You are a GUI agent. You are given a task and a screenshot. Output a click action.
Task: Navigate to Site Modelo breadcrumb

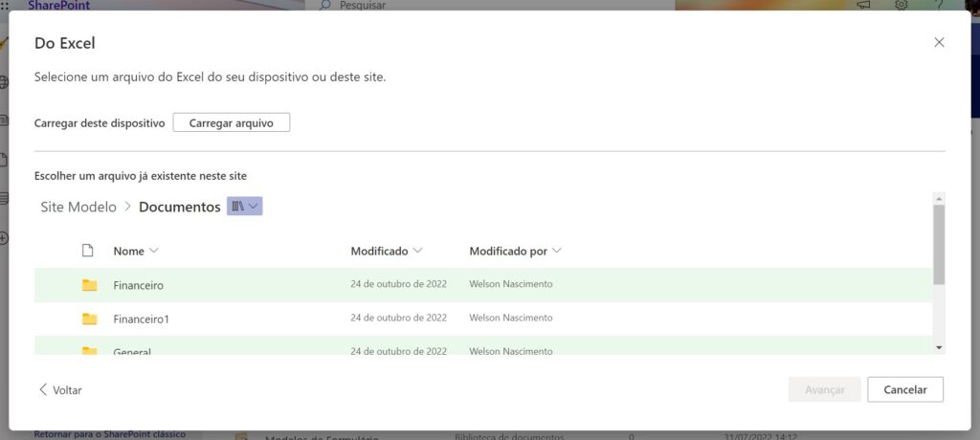78,207
